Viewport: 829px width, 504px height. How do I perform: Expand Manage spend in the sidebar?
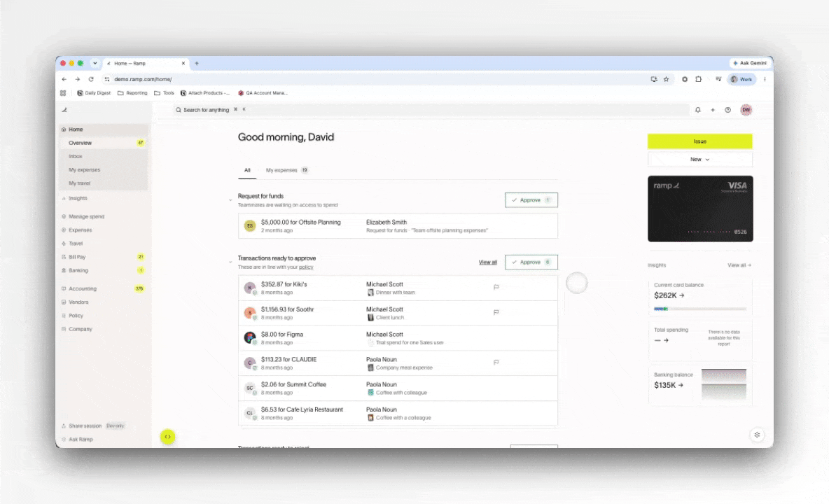tap(86, 216)
